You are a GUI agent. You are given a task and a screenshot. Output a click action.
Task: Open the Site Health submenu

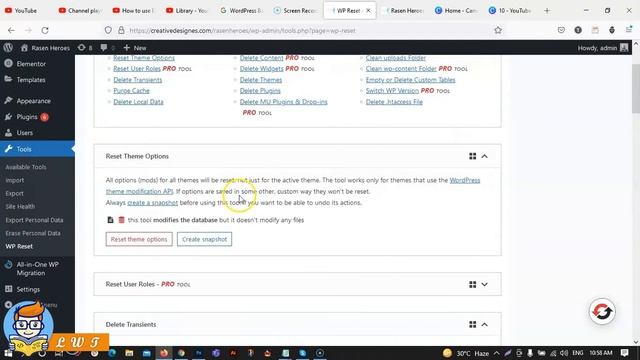click(20, 207)
